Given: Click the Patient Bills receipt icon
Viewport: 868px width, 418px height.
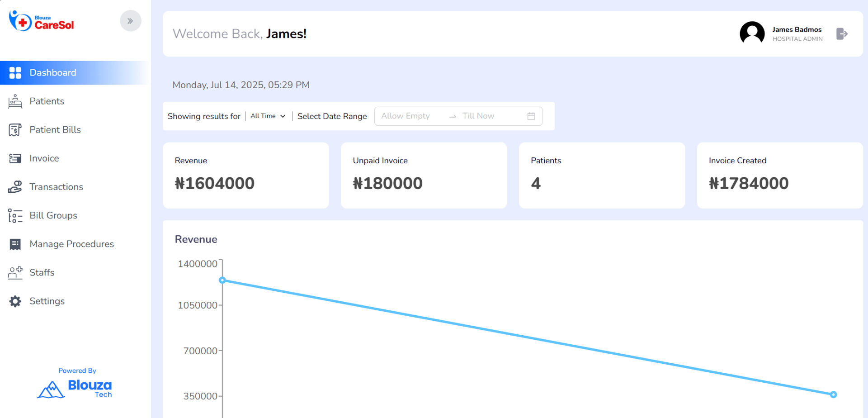Looking at the screenshot, I should (15, 130).
